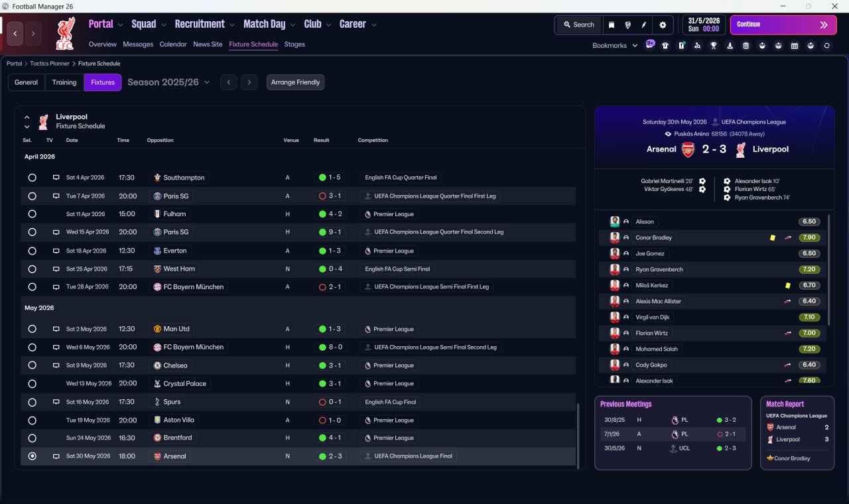Select the West Ham fixture radio button

tap(32, 269)
